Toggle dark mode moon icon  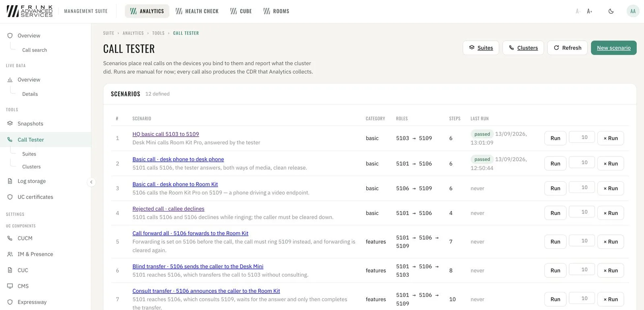tap(611, 11)
